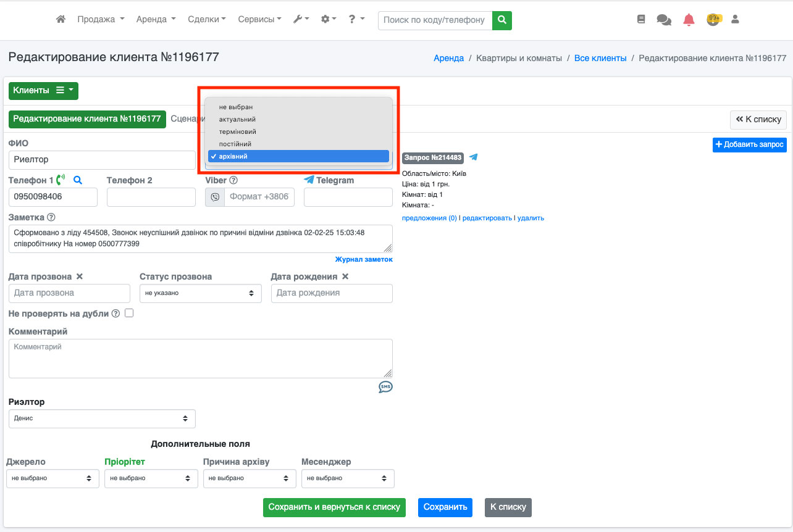The width and height of the screenshot is (793, 532).
Task: Open the Сделки navbar menu
Action: 206,19
